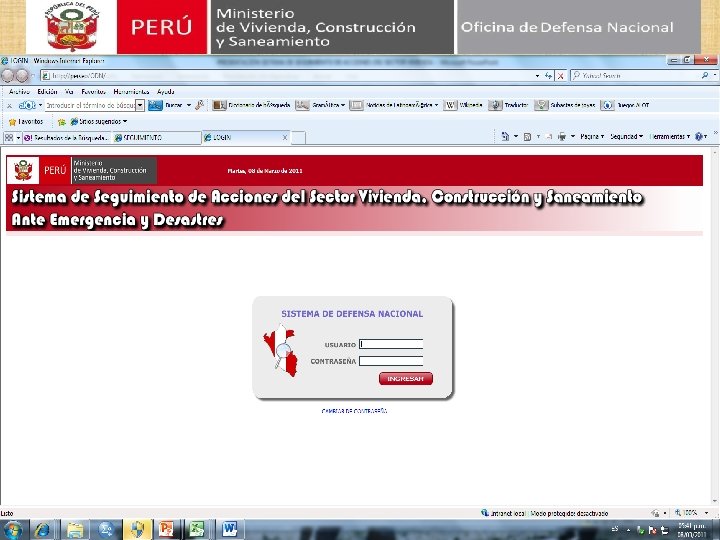Open Internet Explorer from the taskbar
Viewport: 720px width, 540px height.
tap(43, 530)
